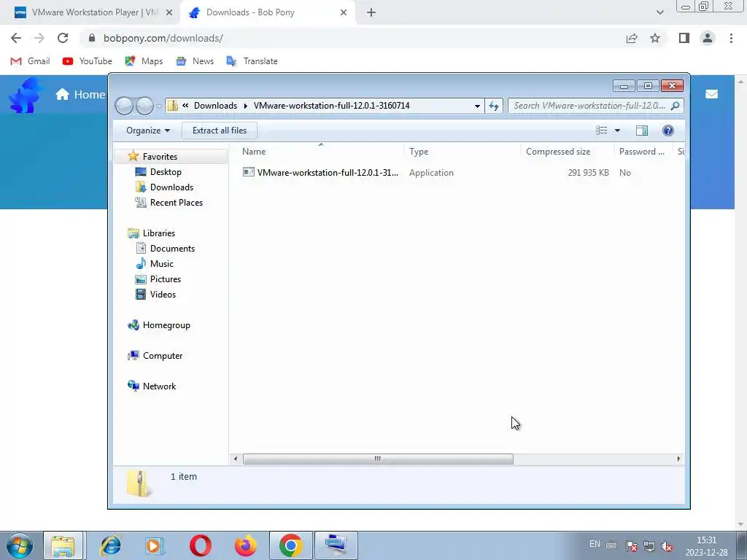Open Translate bookmark
This screenshot has height=560, width=747.
[x=252, y=61]
